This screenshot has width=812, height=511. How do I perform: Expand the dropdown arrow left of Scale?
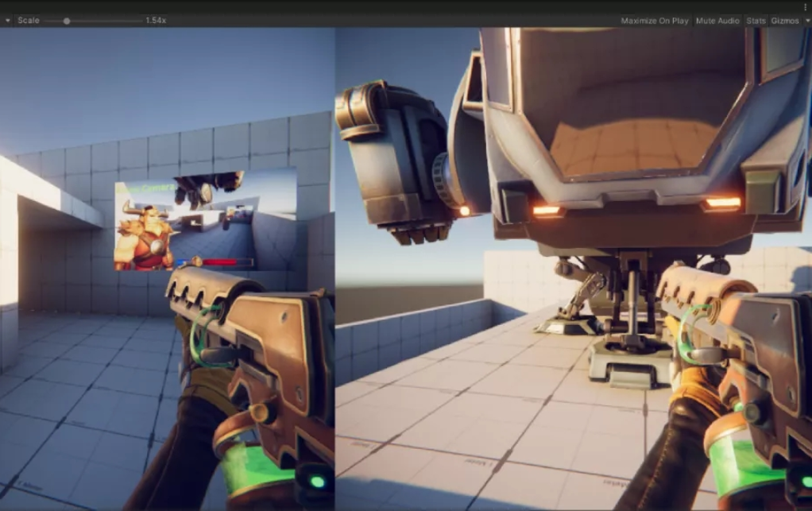7,21
